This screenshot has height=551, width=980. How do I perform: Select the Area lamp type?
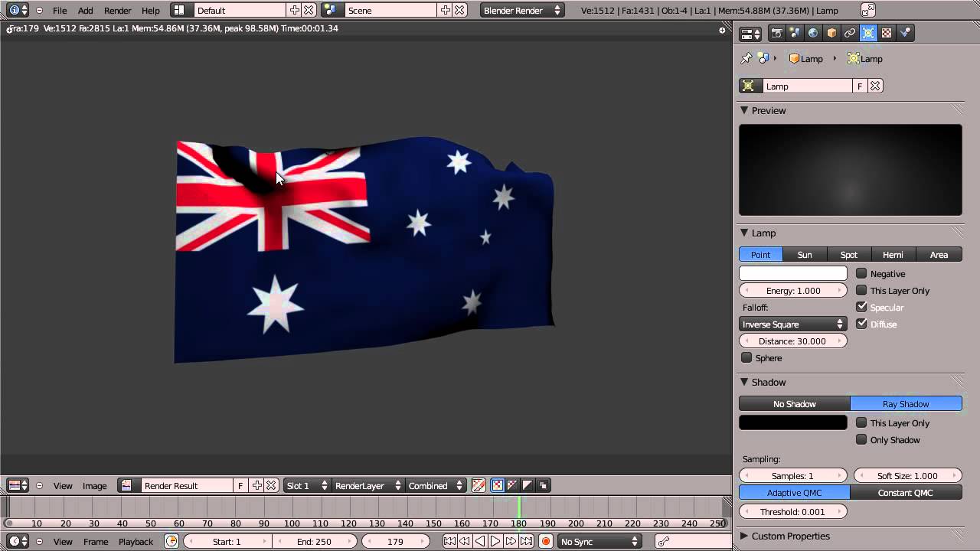939,254
